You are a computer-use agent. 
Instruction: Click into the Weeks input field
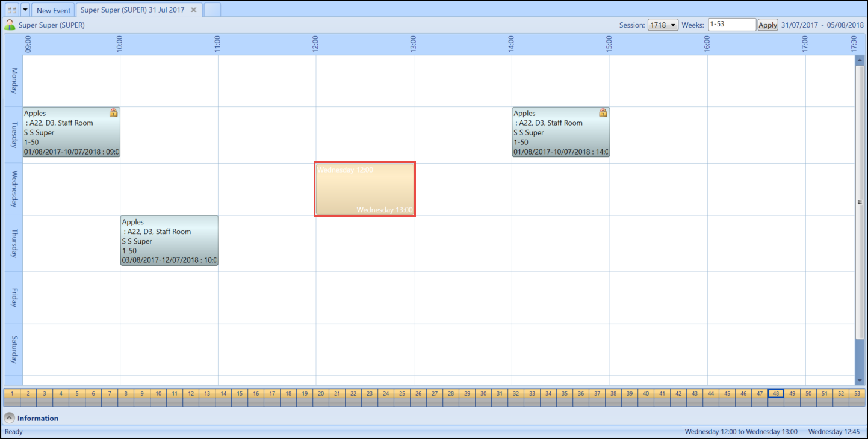coord(731,25)
